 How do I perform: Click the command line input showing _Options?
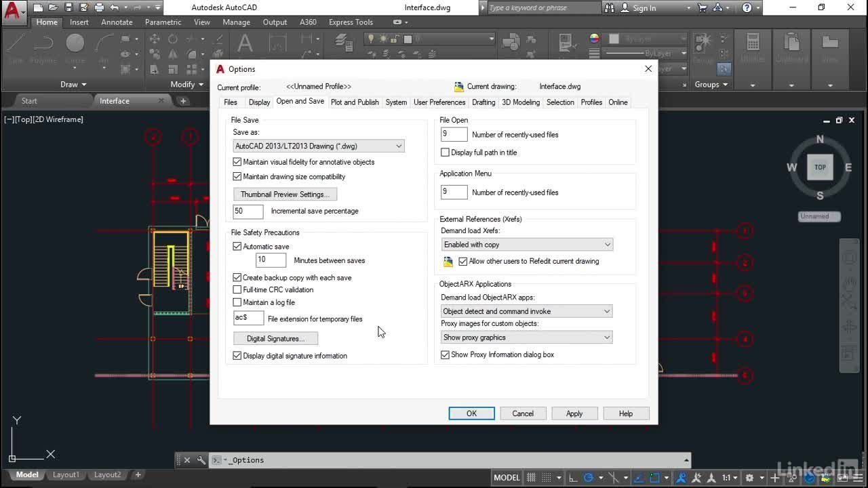click(x=450, y=460)
